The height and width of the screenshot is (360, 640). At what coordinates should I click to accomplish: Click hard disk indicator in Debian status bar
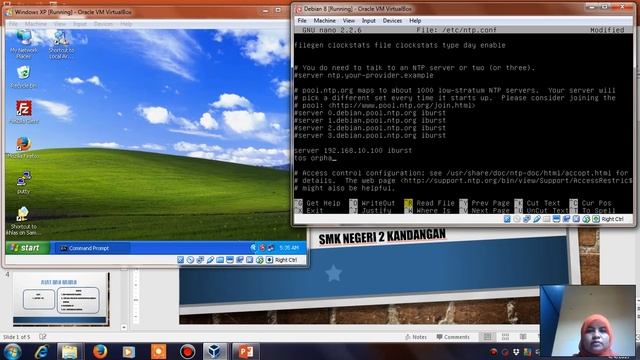[507, 219]
